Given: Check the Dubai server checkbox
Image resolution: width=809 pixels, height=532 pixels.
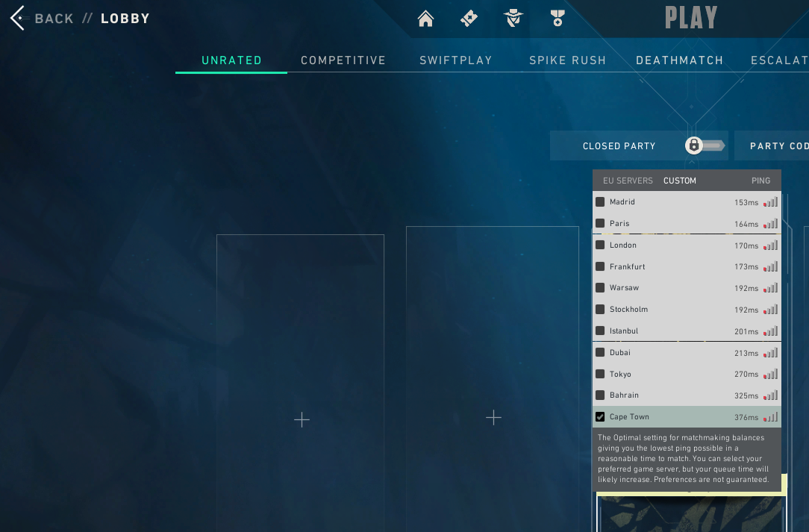Looking at the screenshot, I should click(x=600, y=352).
